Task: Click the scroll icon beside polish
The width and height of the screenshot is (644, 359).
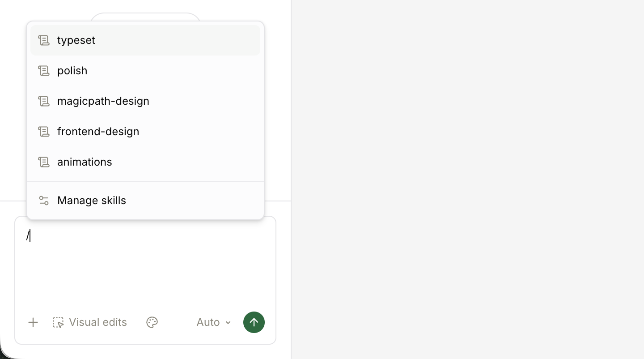Action: (x=43, y=71)
